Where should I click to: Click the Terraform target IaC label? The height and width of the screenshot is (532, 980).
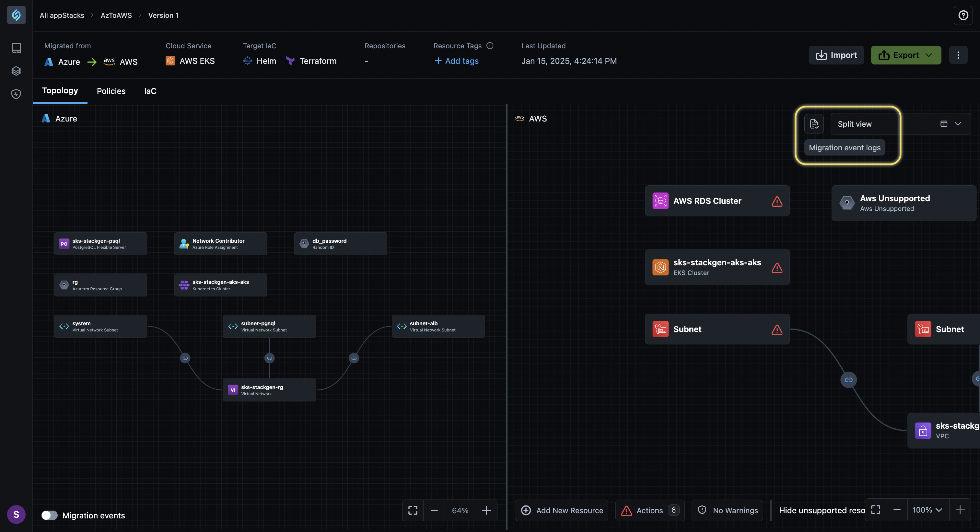pos(311,61)
